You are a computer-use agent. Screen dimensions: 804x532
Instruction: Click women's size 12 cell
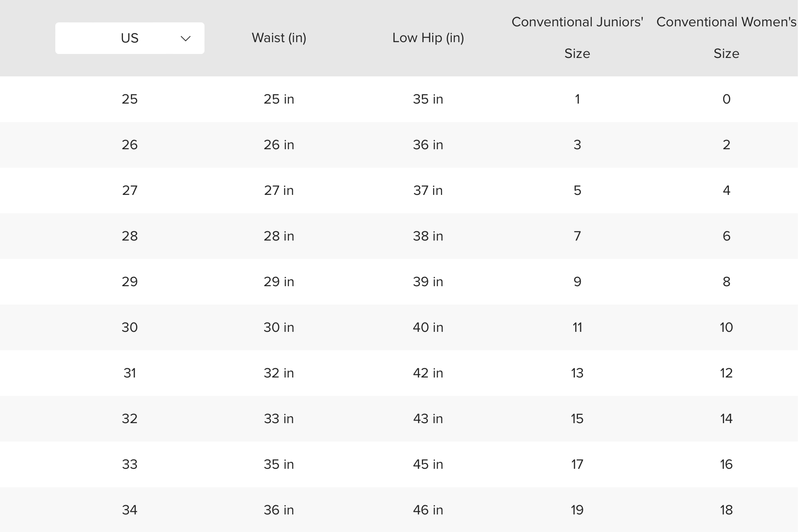[726, 373]
